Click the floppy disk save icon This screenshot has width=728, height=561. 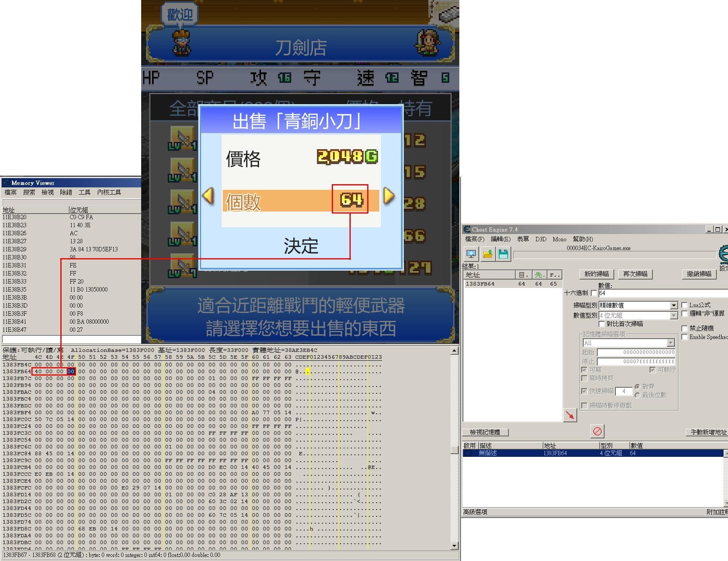point(503,254)
